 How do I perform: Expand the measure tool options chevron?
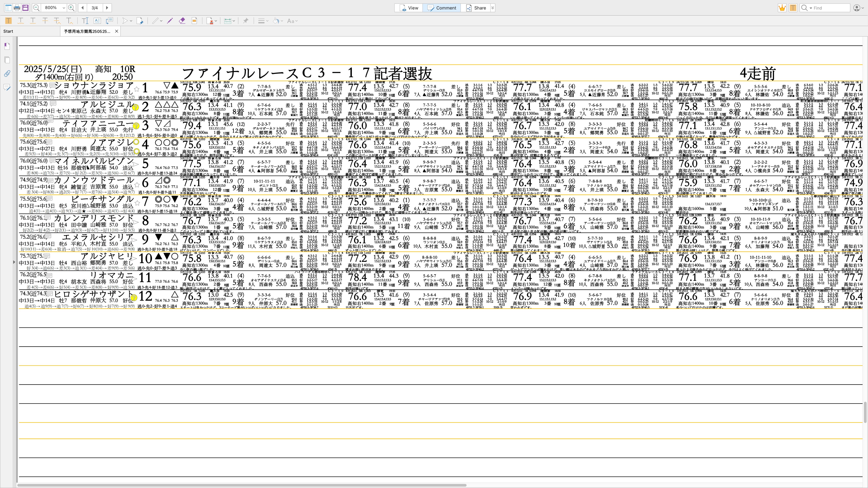pos(234,21)
